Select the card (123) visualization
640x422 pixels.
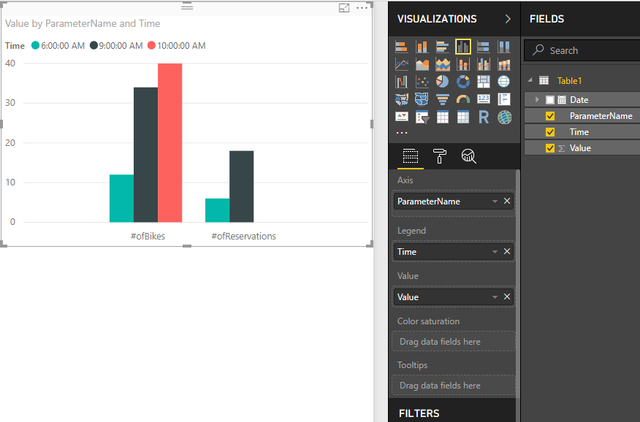click(x=483, y=99)
